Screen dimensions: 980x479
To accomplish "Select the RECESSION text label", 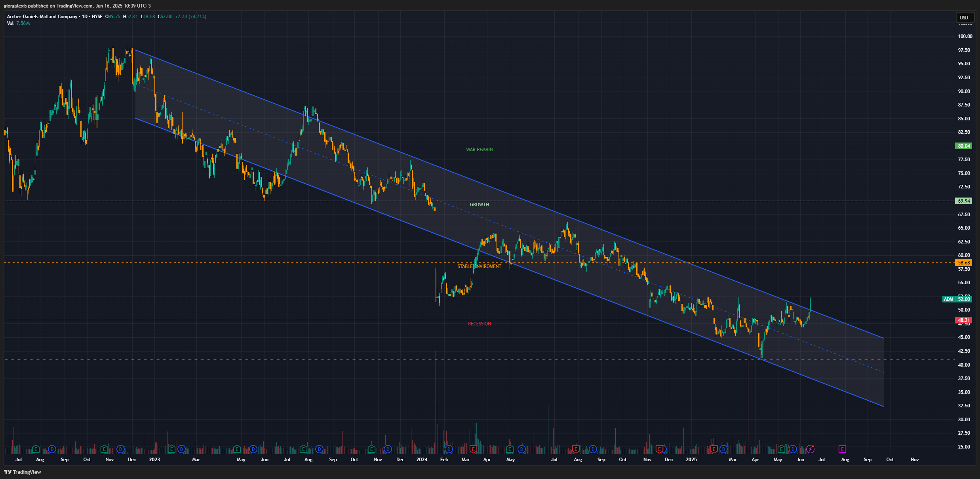I will click(479, 324).
